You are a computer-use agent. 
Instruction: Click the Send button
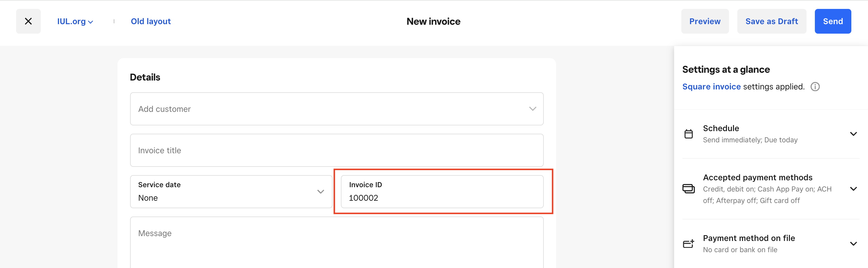[833, 21]
